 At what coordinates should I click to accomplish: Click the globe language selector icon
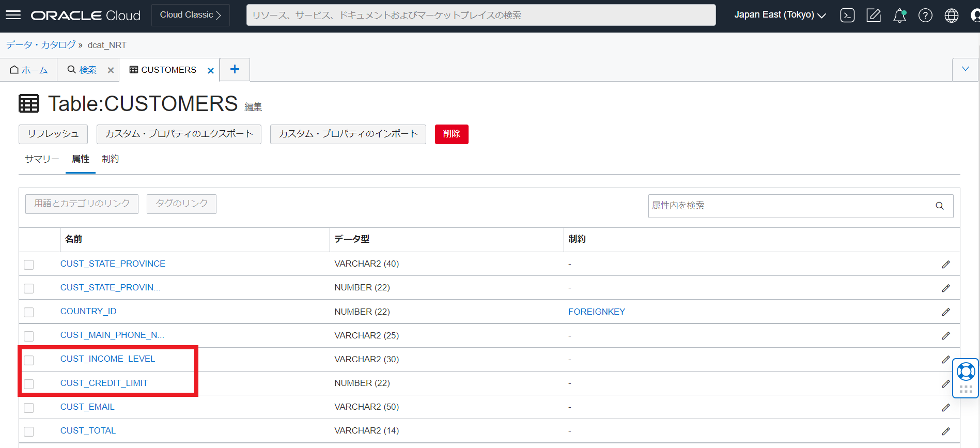[x=951, y=16]
